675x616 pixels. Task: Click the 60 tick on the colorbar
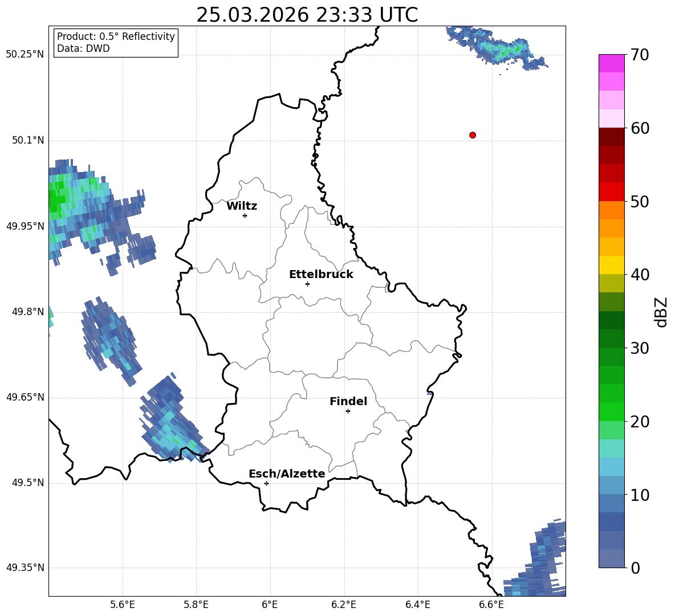[x=640, y=128]
